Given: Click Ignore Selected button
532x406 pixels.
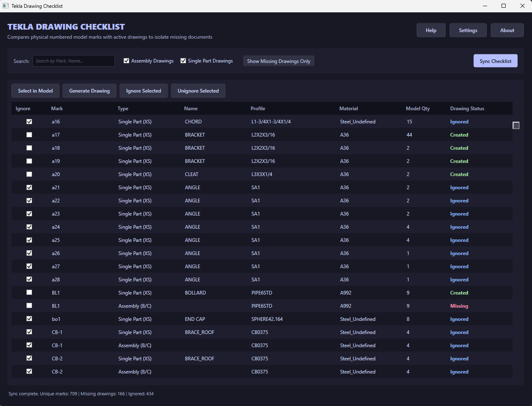Looking at the screenshot, I should (x=144, y=91).
